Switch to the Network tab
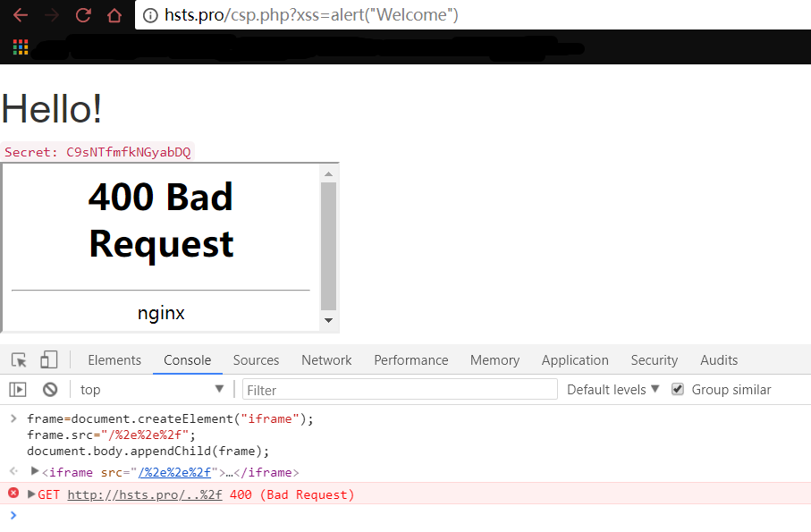Viewport: 811px width, 532px height. (326, 360)
